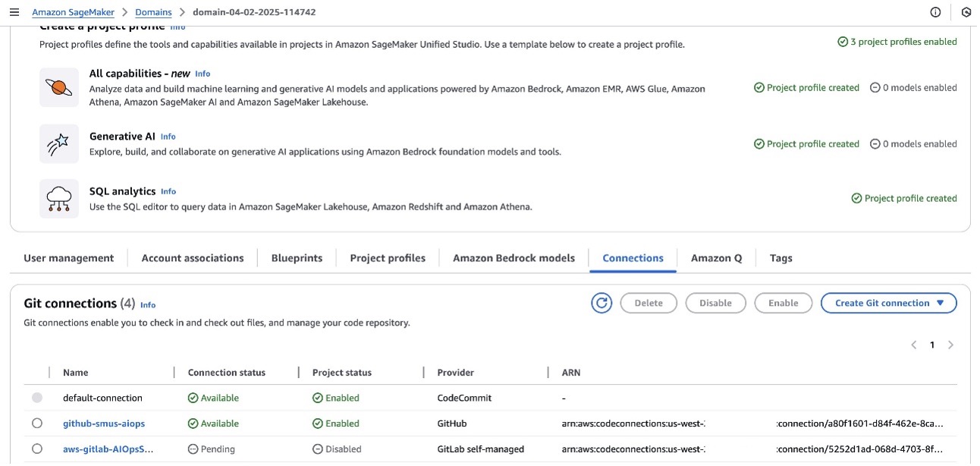The image size is (980, 466).
Task: Go to next page of Git connections
Action: pyautogui.click(x=950, y=345)
